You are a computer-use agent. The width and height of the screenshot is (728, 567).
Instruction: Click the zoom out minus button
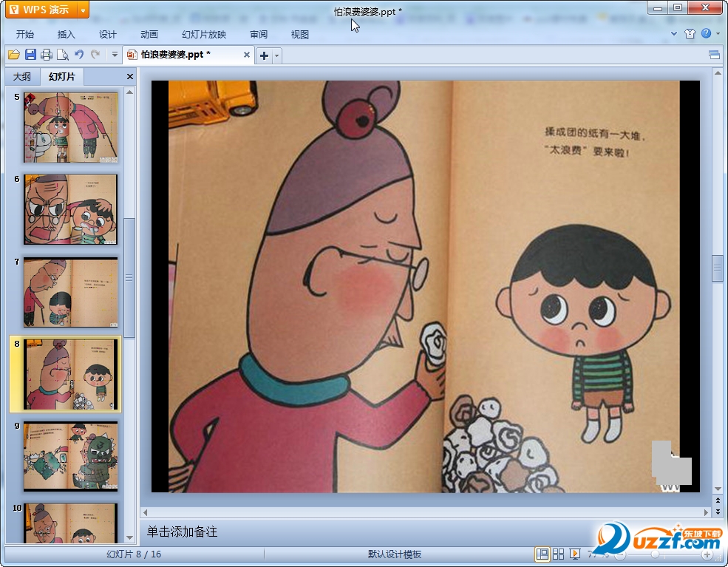(x=620, y=555)
